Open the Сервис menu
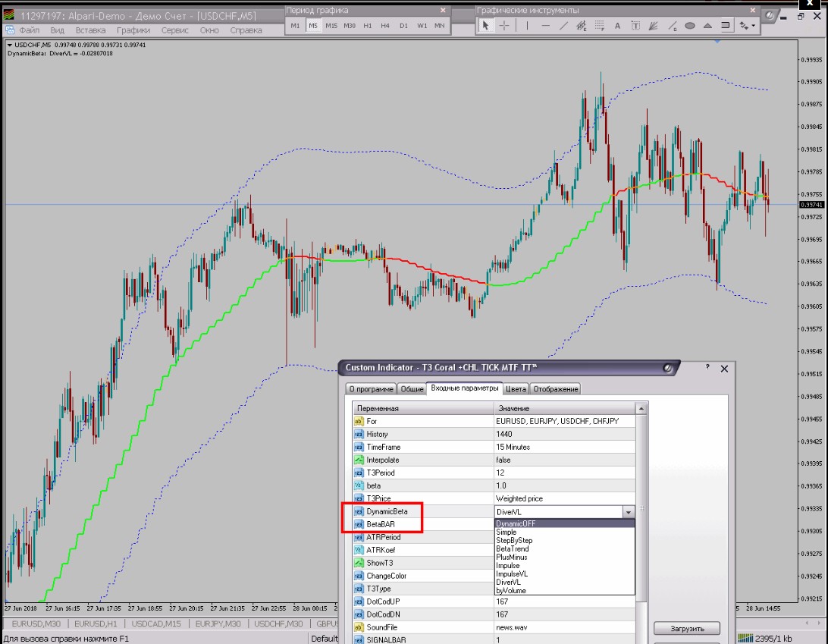Screen dimensions: 828x644 point(175,30)
